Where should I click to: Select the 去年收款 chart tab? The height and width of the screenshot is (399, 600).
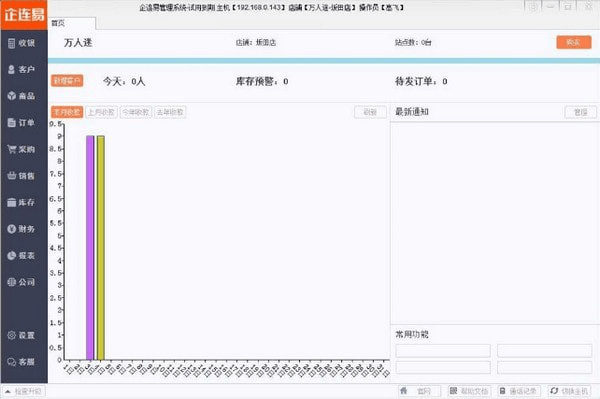[x=170, y=112]
